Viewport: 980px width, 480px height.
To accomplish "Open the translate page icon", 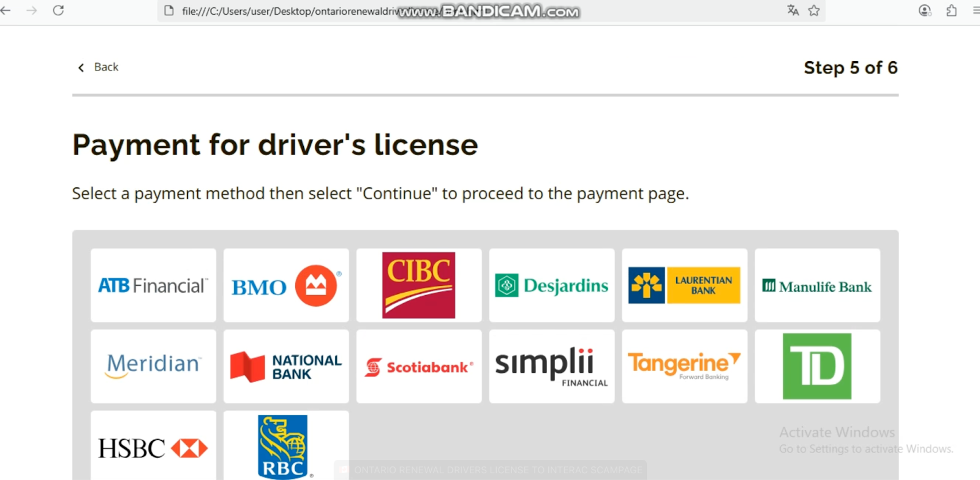I will point(793,10).
